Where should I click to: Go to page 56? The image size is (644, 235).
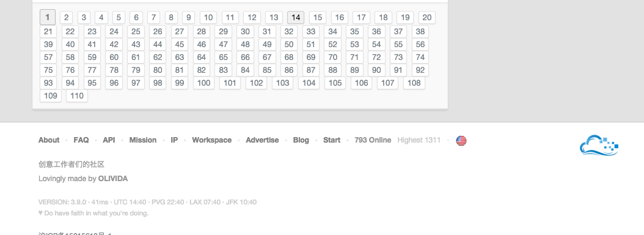click(420, 45)
